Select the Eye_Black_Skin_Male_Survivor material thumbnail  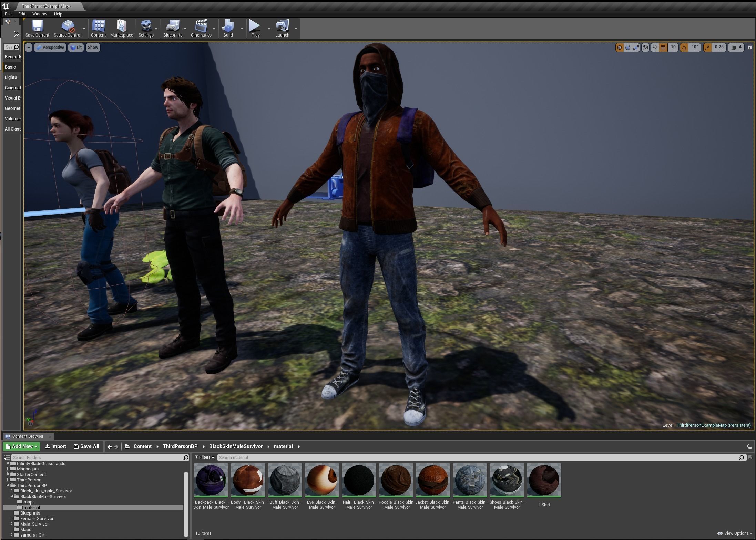point(322,480)
